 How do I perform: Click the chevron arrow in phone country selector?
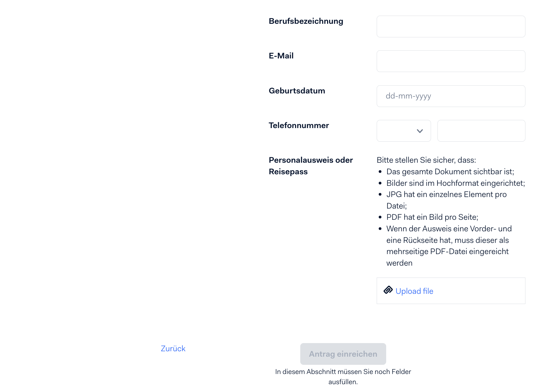pyautogui.click(x=420, y=131)
